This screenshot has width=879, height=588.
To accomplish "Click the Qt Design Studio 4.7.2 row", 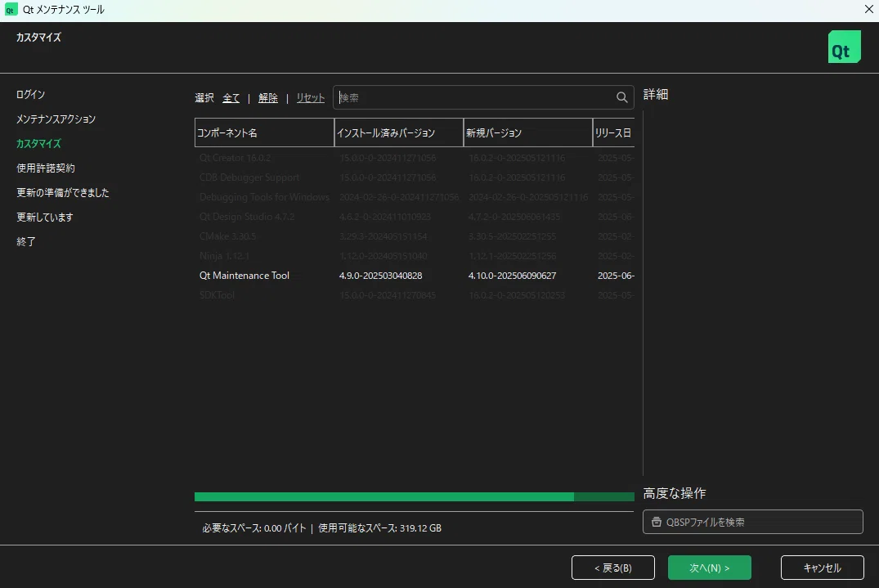I will [415, 217].
